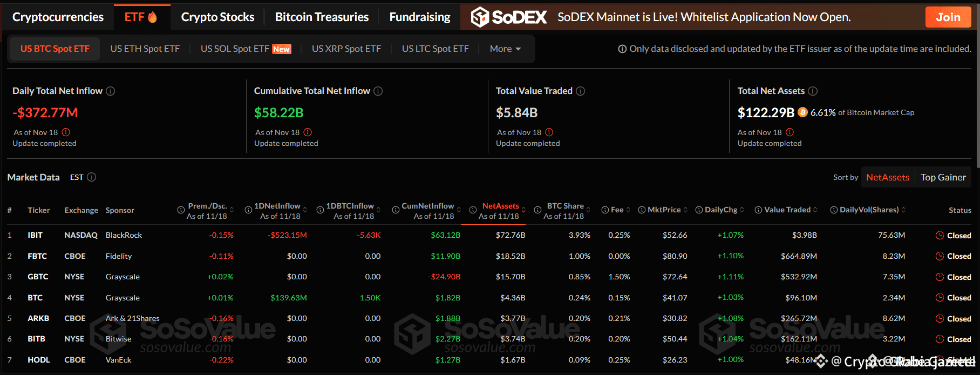The width and height of the screenshot is (980, 375).
Task: Open US XRP Spot ETF
Action: pyautogui.click(x=346, y=49)
